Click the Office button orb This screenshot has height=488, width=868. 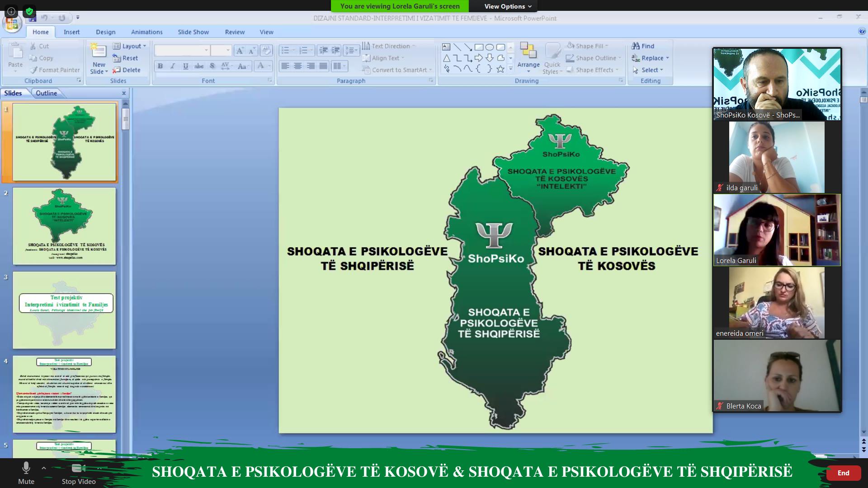coord(12,23)
